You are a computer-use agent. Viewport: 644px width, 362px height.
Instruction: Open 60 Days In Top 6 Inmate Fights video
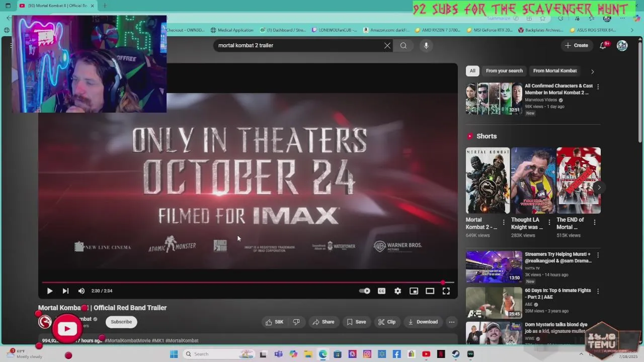(494, 303)
